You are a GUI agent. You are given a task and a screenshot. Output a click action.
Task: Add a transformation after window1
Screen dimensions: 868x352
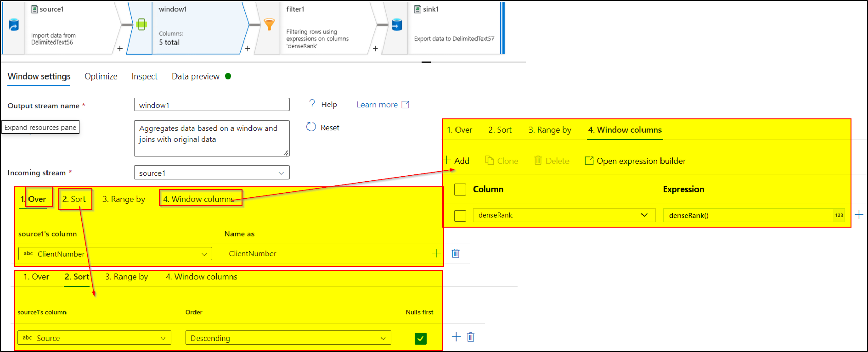[x=248, y=48]
